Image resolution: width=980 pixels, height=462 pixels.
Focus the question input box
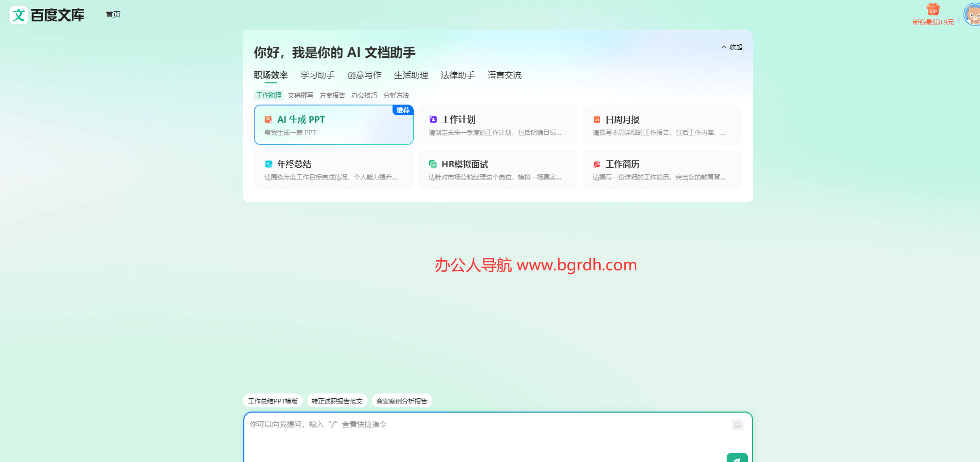498,437
